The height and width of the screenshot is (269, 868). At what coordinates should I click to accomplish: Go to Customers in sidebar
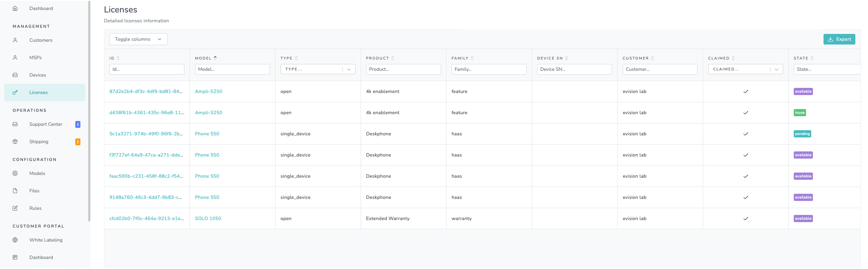click(x=41, y=40)
